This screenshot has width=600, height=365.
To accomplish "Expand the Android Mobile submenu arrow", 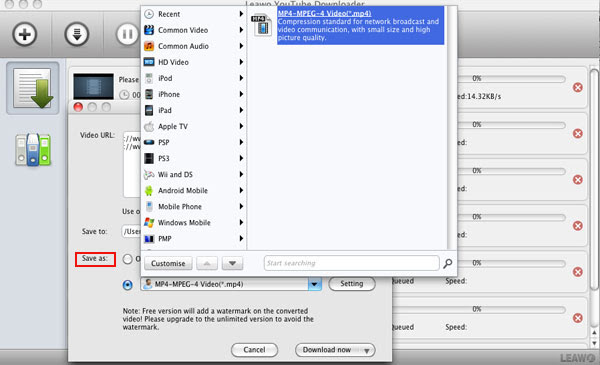I will 241,190.
